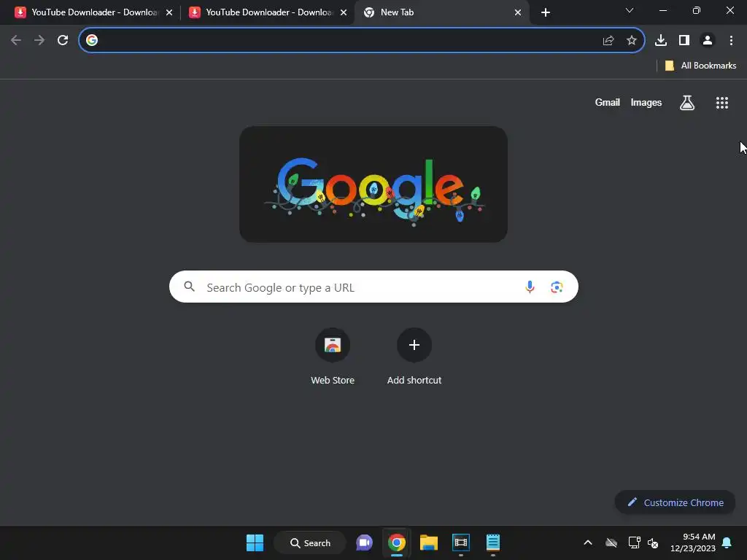The height and width of the screenshot is (560, 747).
Task: Click the OneDrive cloud tray icon
Action: [611, 542]
